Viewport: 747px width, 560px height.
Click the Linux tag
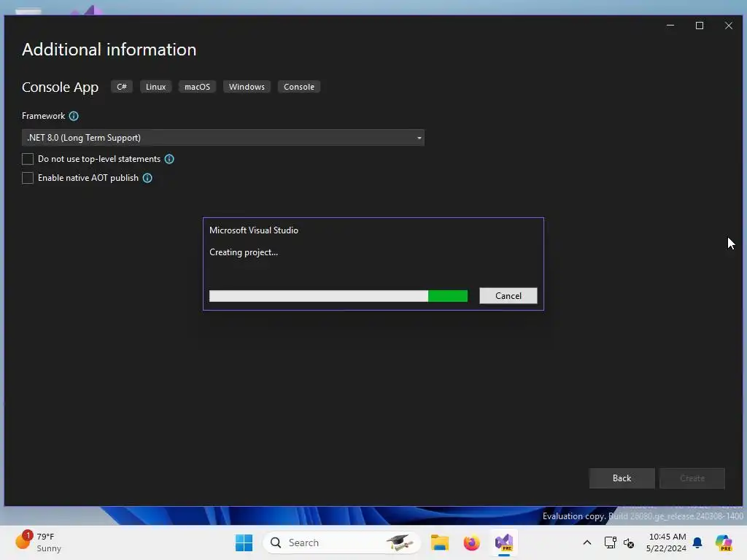point(156,87)
